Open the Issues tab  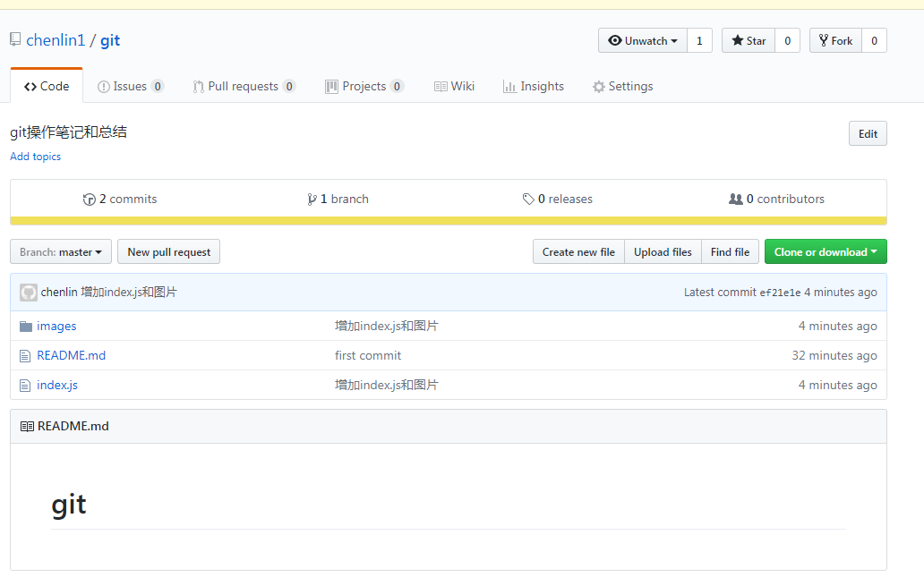(x=130, y=87)
